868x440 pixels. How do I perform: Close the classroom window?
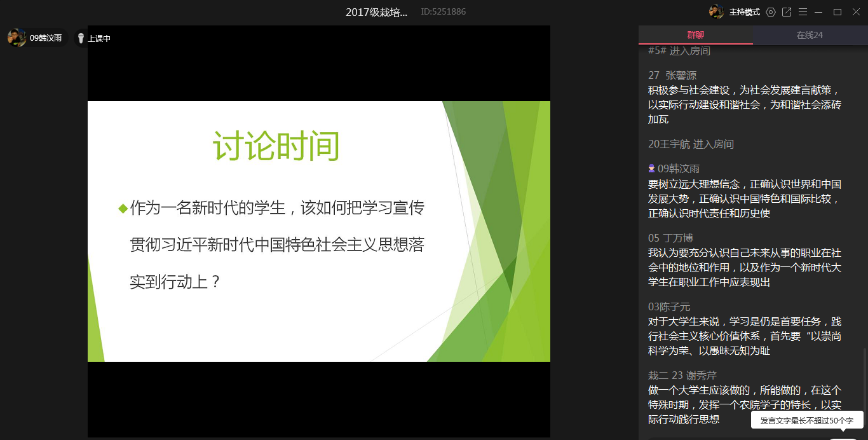click(x=855, y=12)
